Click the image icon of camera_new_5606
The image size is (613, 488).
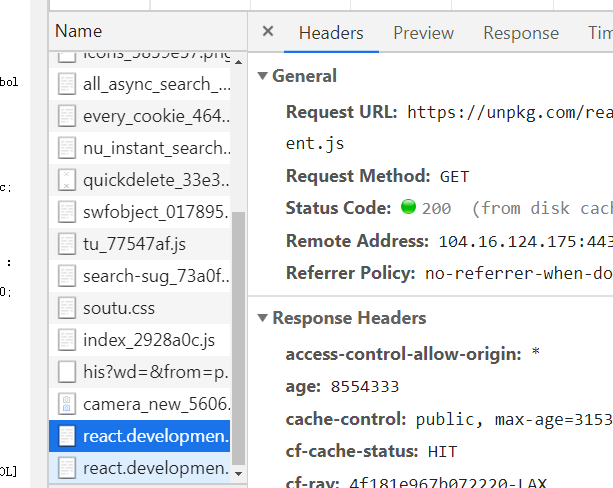click(x=67, y=404)
